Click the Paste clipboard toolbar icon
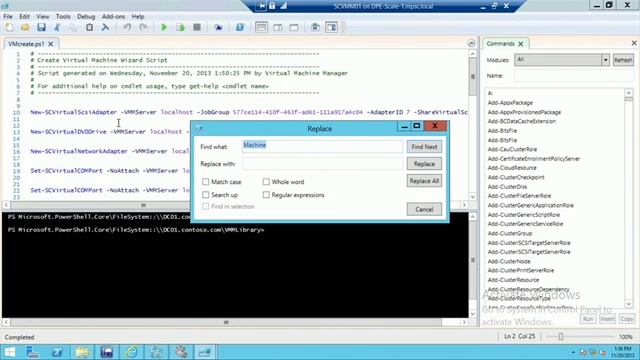 pyautogui.click(x=89, y=27)
